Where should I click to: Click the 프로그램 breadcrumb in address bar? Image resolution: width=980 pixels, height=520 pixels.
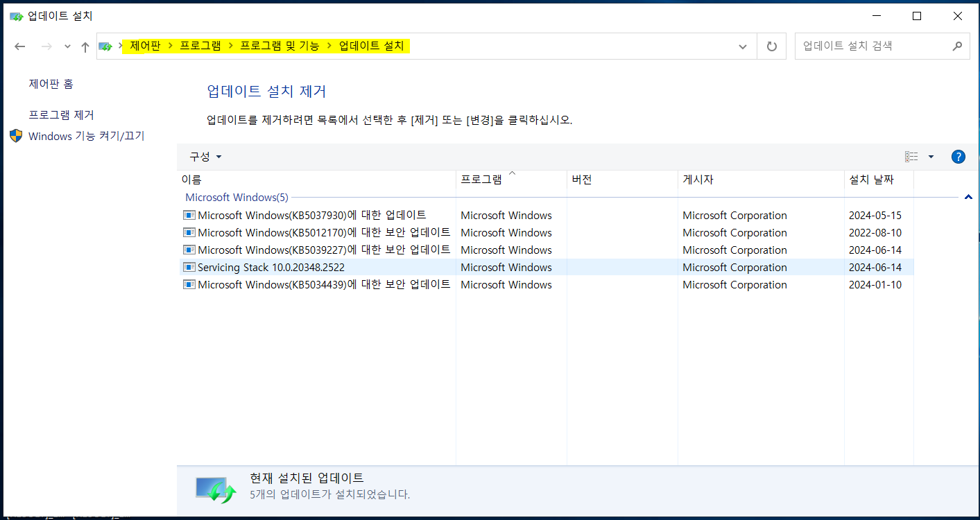pyautogui.click(x=200, y=46)
